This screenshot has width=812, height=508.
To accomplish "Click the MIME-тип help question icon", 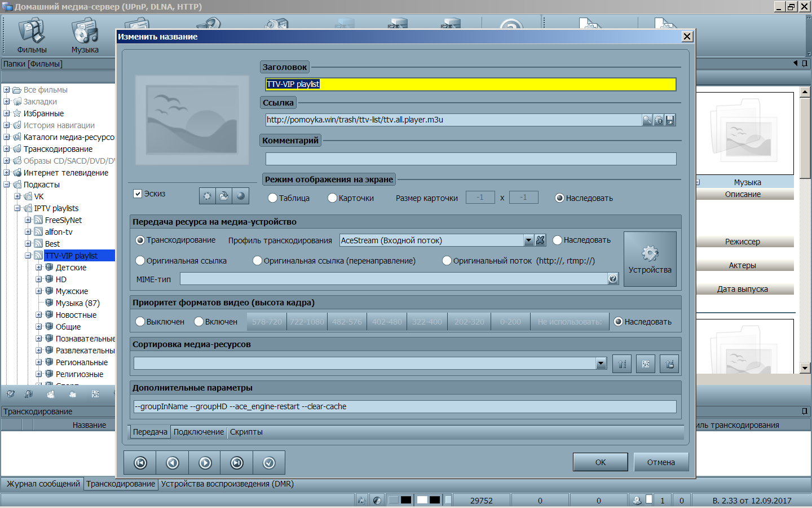I will (x=613, y=279).
